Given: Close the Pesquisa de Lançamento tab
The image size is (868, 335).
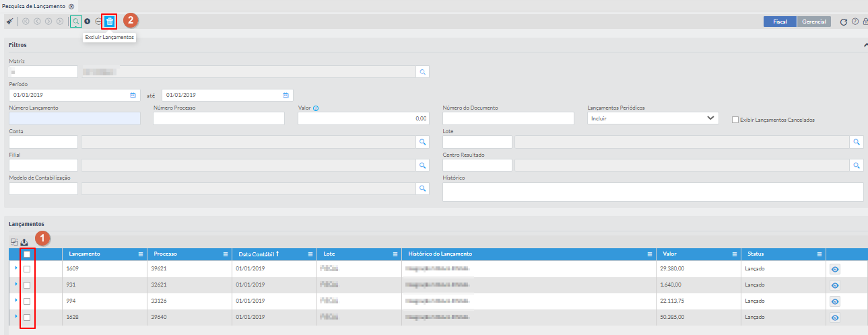Looking at the screenshot, I should (71, 6).
